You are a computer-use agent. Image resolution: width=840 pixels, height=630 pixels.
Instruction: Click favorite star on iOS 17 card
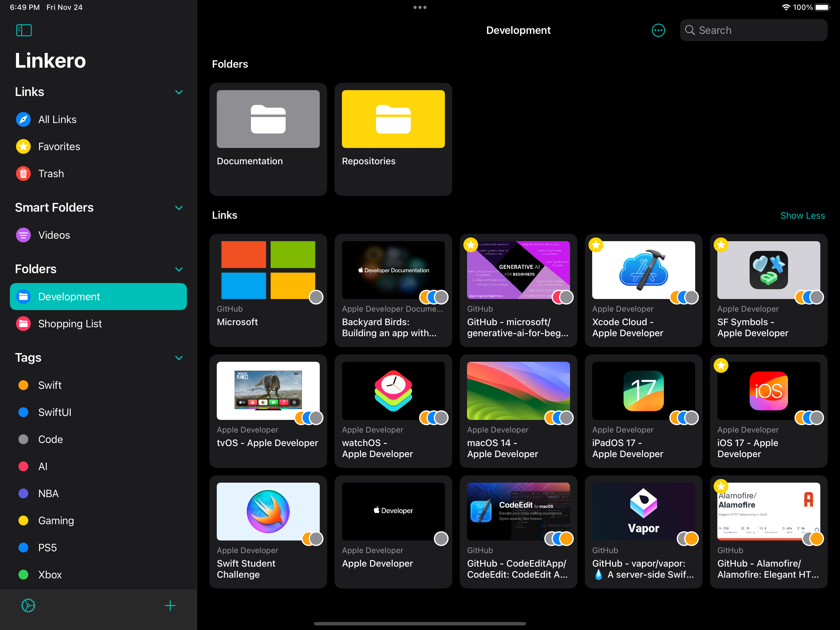pyautogui.click(x=721, y=365)
